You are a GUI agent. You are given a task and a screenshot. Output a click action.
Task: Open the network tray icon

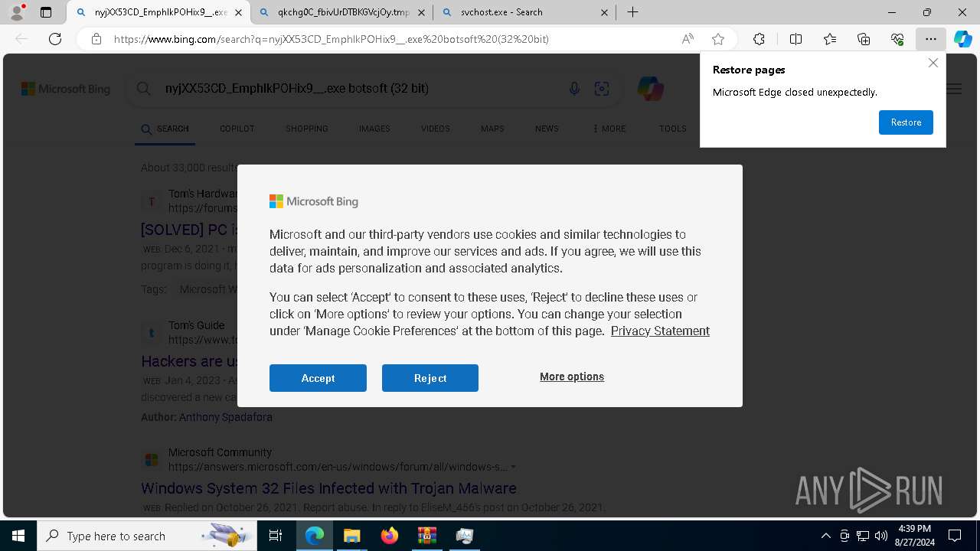pyautogui.click(x=863, y=536)
